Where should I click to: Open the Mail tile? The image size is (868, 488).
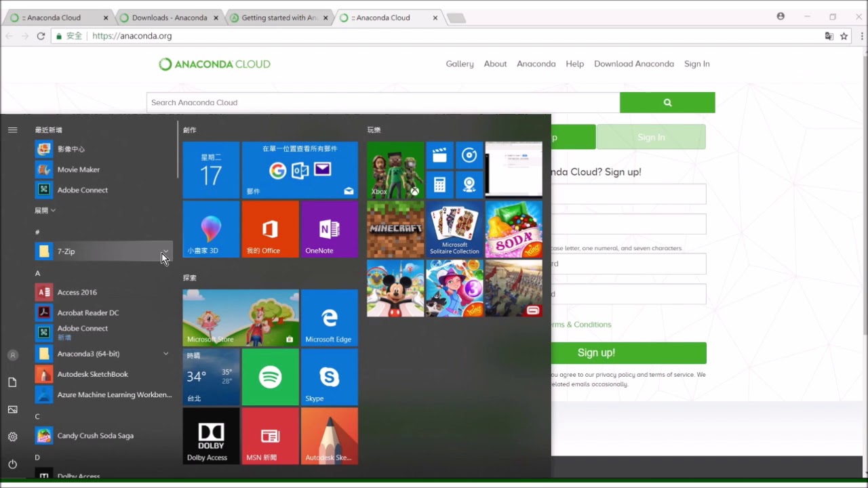coord(300,170)
